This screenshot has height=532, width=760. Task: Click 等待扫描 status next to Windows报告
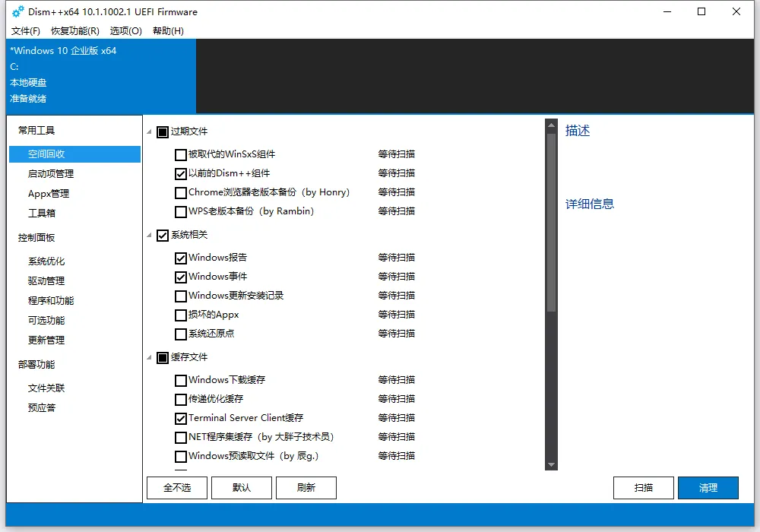(x=397, y=258)
